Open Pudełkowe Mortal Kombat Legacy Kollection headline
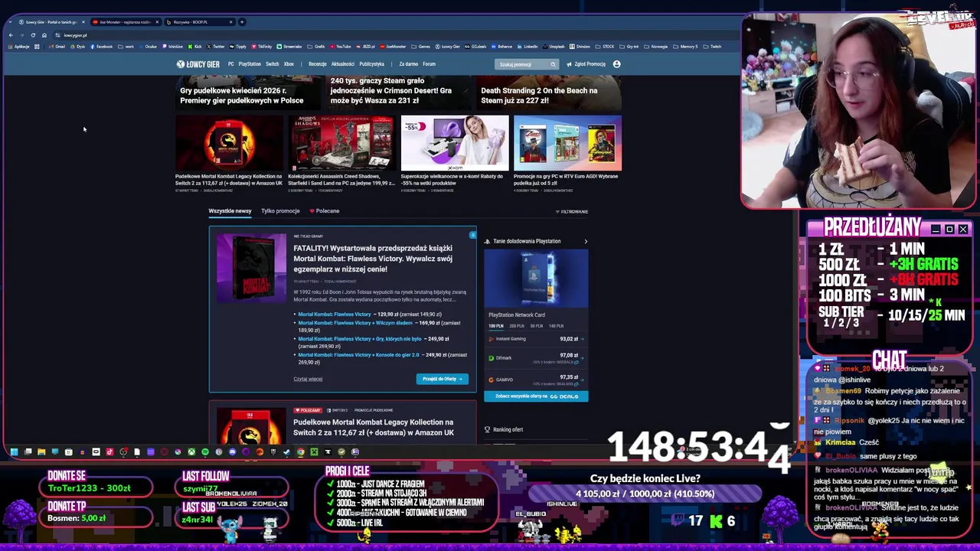Image resolution: width=980 pixels, height=551 pixels. pyautogui.click(x=374, y=427)
